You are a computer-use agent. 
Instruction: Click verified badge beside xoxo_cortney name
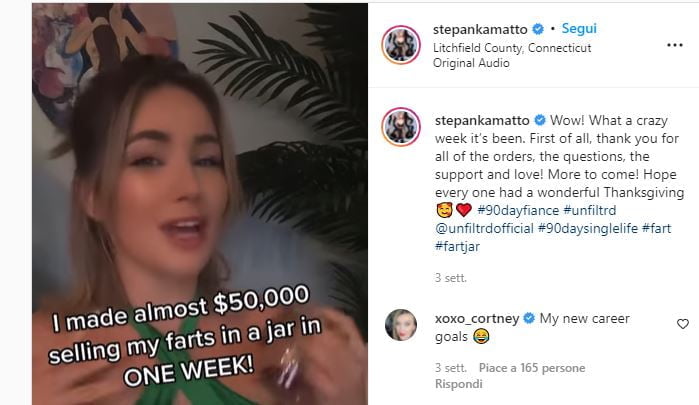click(529, 318)
